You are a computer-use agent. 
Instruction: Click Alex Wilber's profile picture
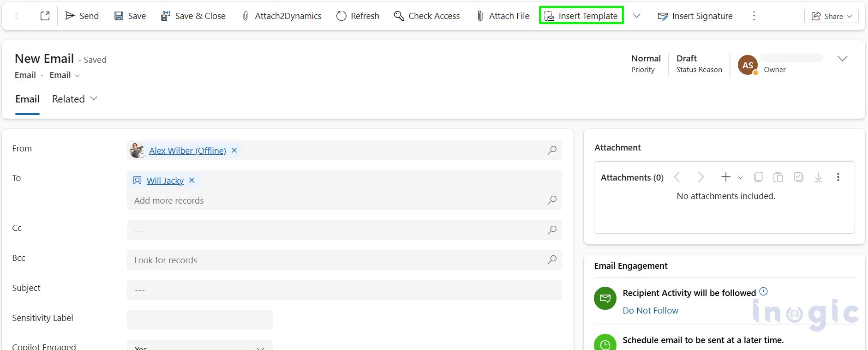pyautogui.click(x=137, y=151)
